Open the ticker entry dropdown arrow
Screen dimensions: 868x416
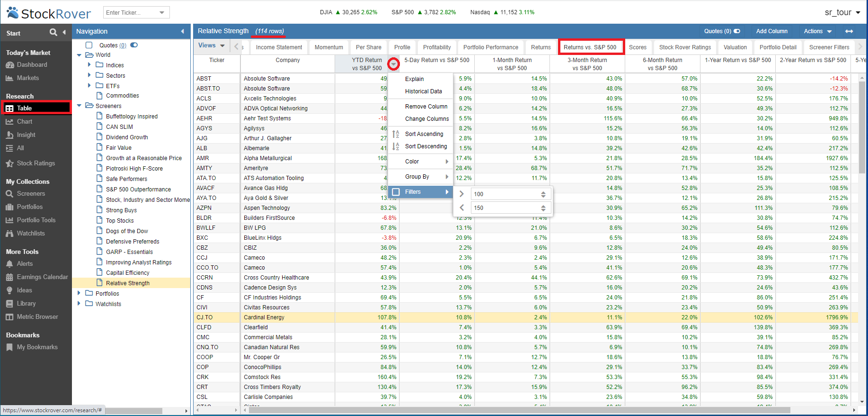click(x=162, y=12)
